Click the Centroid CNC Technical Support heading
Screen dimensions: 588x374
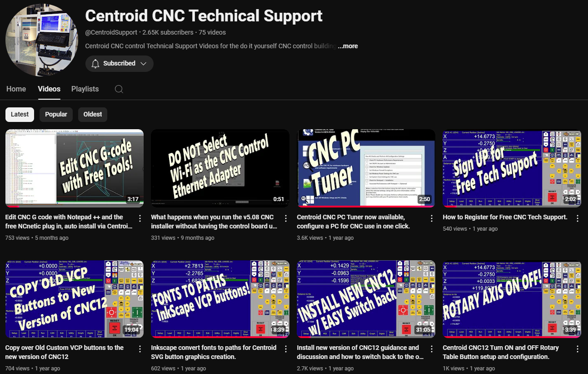pos(204,15)
